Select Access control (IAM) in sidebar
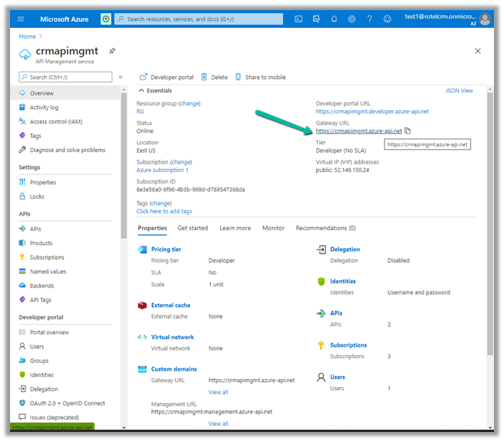 coord(56,122)
